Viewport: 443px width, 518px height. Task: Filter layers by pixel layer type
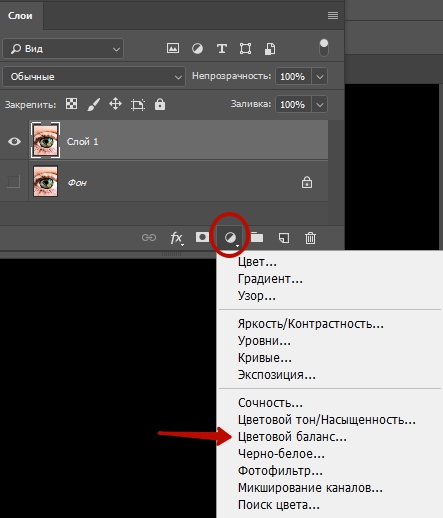pos(173,49)
